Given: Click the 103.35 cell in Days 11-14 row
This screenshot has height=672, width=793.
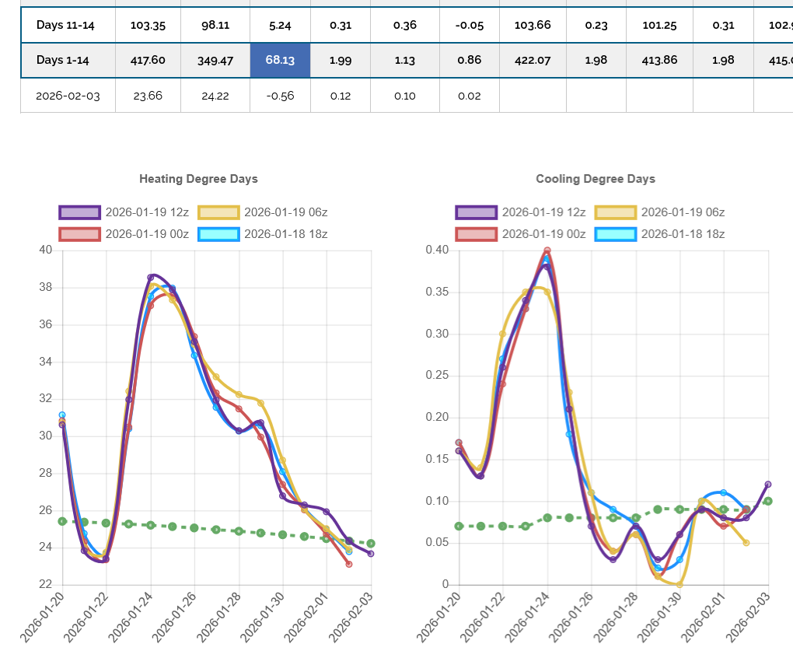Looking at the screenshot, I should 148,25.
